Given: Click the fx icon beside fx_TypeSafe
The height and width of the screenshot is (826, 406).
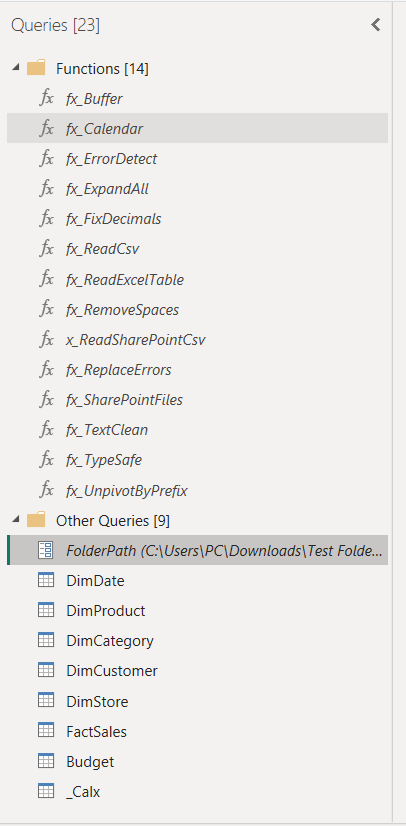Looking at the screenshot, I should [x=46, y=460].
